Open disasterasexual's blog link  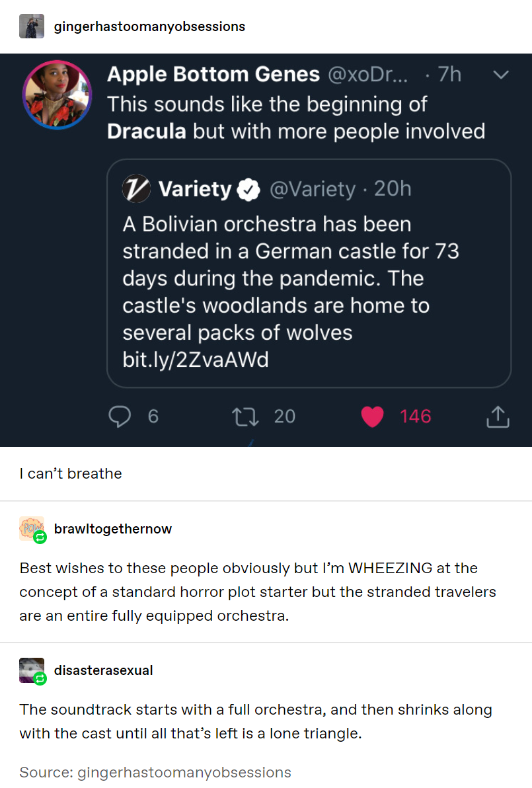coord(103,670)
